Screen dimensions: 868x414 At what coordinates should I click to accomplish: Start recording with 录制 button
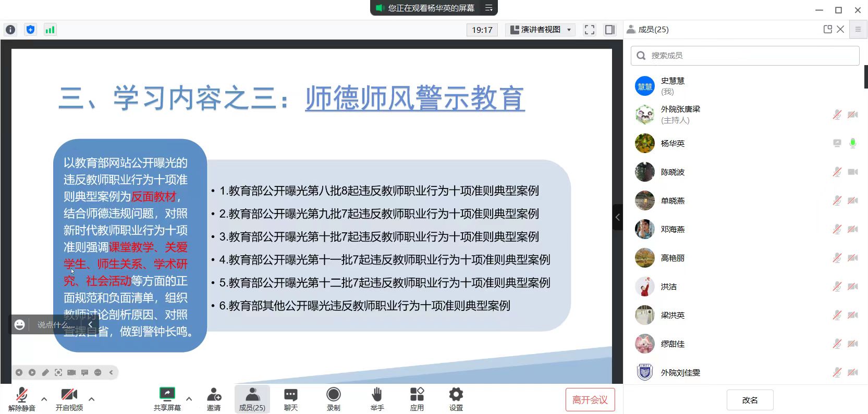[x=333, y=399]
